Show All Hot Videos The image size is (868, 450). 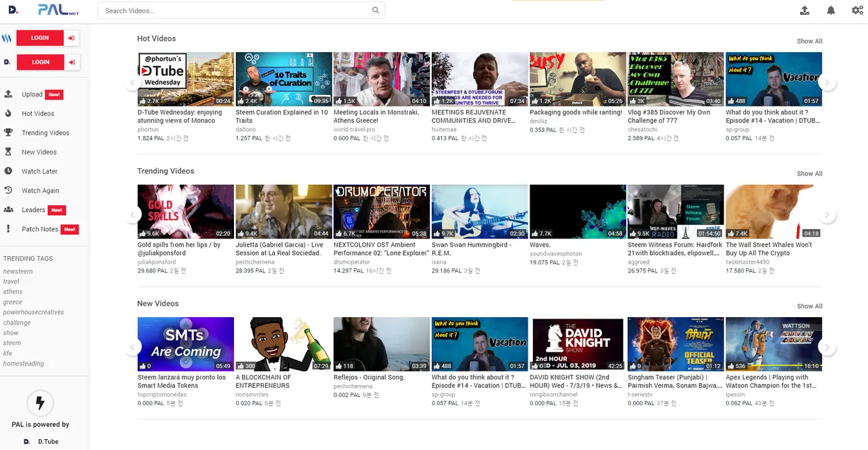coord(809,41)
